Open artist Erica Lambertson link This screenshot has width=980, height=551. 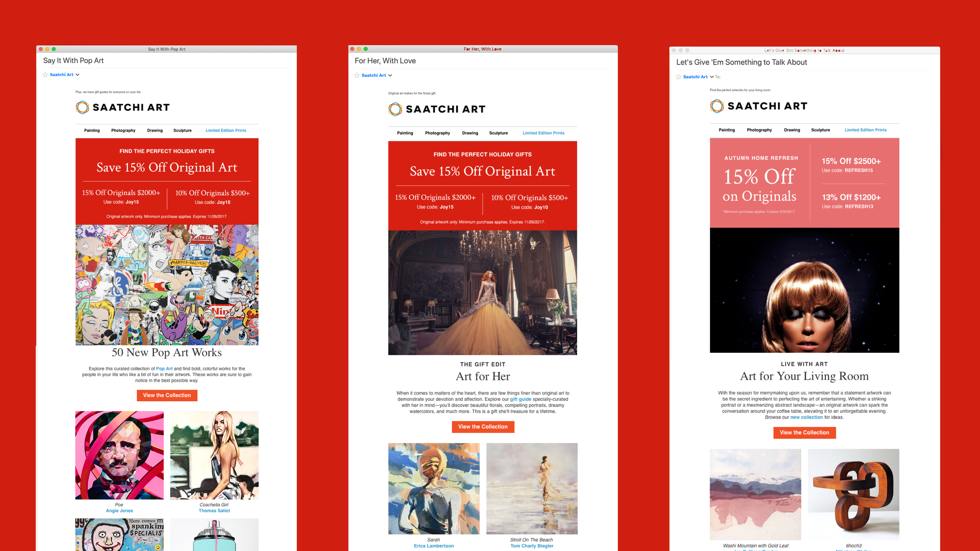pos(434,546)
